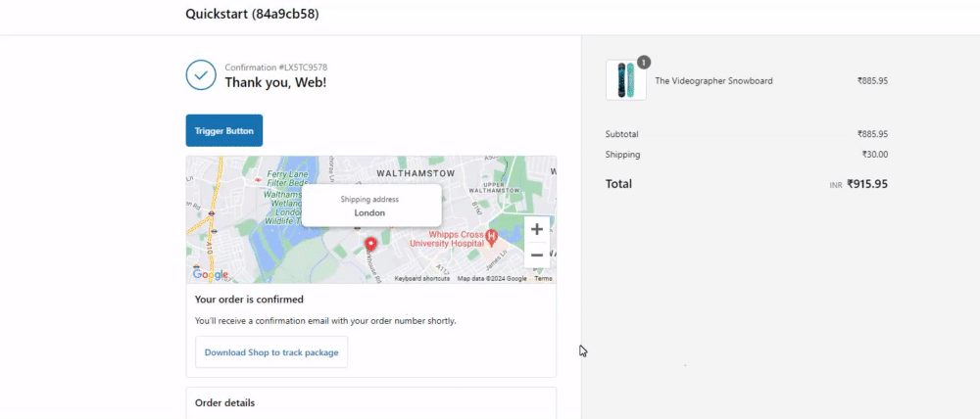Zoom in on the map

536,229
